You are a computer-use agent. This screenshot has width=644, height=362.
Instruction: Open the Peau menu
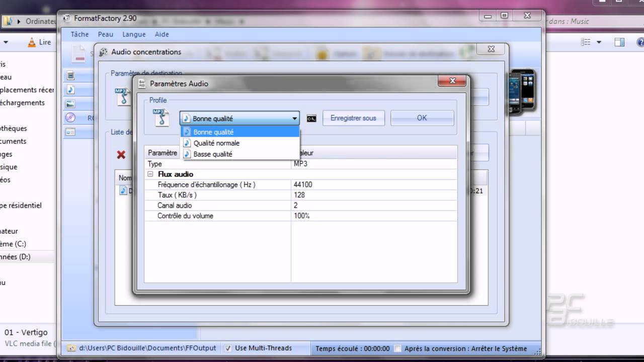[x=106, y=34]
